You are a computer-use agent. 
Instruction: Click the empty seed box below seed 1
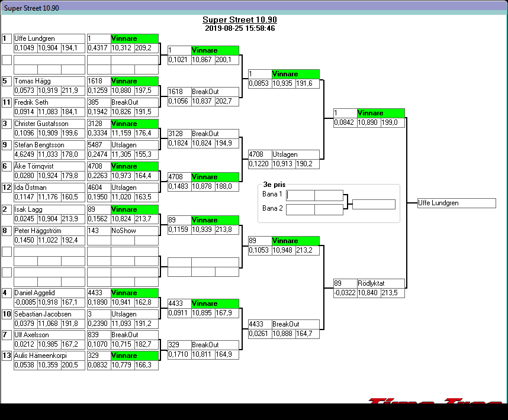pyautogui.click(x=7, y=60)
